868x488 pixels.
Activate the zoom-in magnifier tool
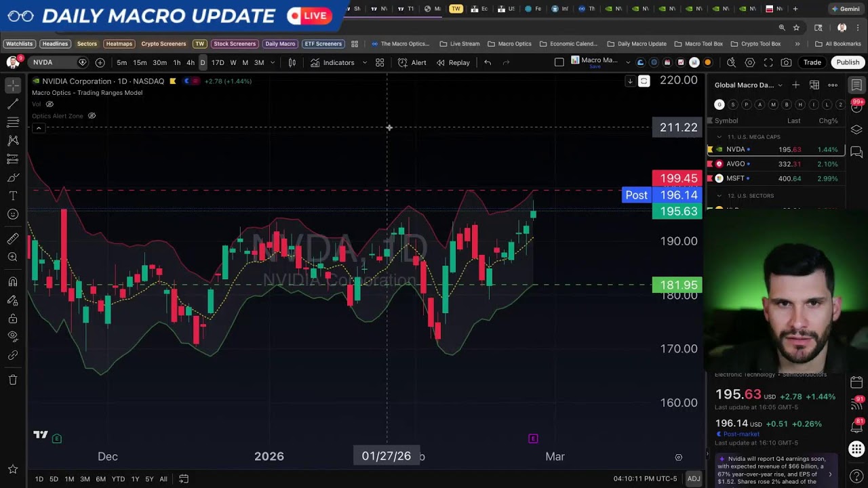12,257
